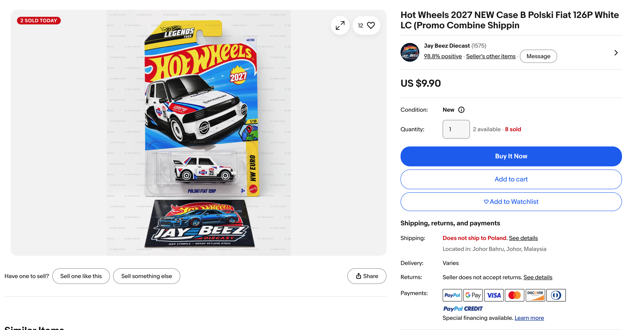644x330 pixels.
Task: Select the Mastercard payment icon
Action: point(514,295)
